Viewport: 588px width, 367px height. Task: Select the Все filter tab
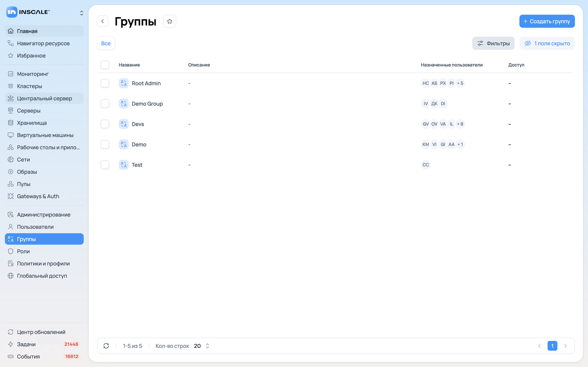[x=106, y=43]
